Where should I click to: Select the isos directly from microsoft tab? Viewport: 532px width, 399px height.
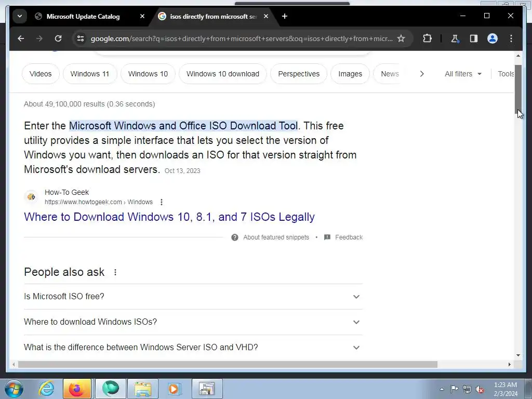point(213,16)
